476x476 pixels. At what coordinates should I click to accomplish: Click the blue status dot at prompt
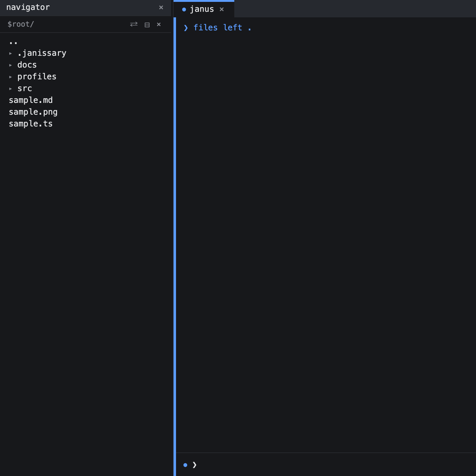(185, 465)
